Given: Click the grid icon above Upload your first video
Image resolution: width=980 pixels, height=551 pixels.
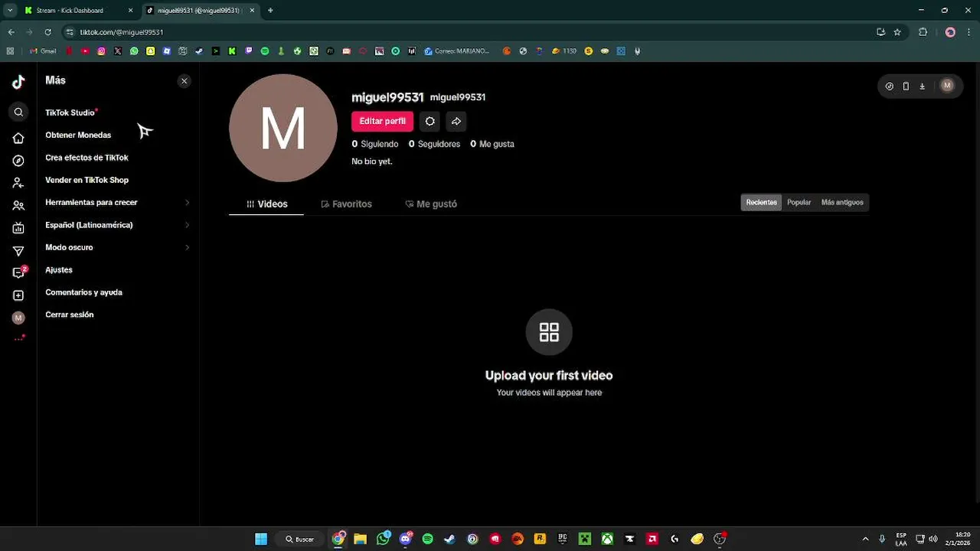Looking at the screenshot, I should point(549,332).
